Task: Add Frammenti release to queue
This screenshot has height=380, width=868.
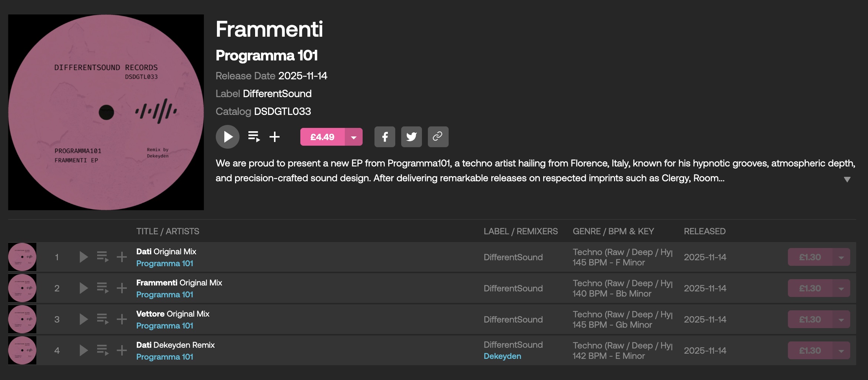Action: point(254,137)
